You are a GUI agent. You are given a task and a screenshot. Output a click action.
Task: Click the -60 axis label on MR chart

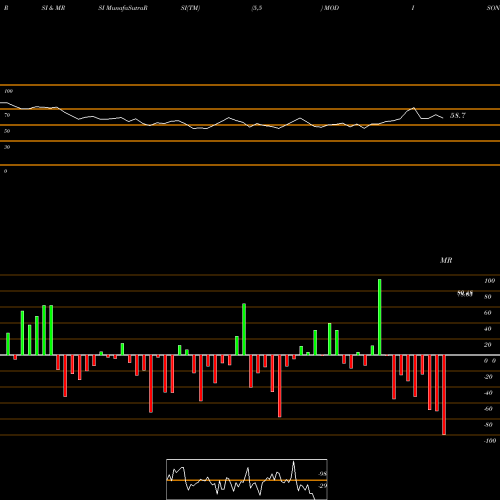[x=488, y=409]
